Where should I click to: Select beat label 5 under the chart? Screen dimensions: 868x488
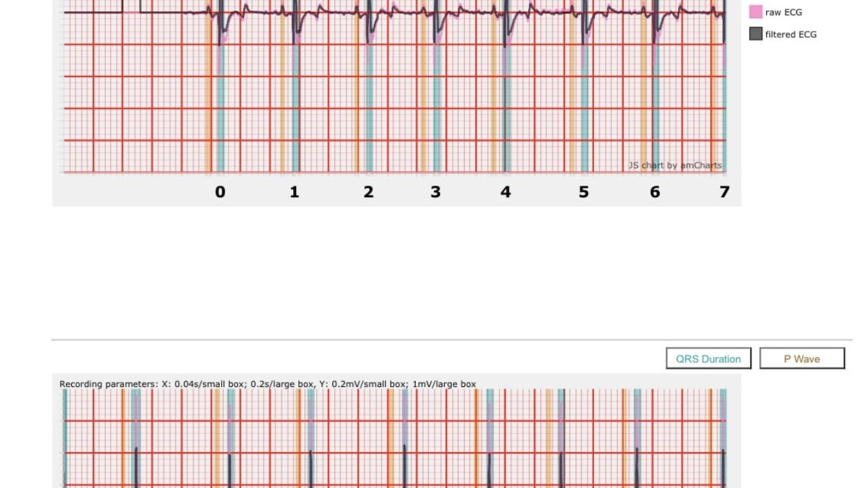point(584,192)
